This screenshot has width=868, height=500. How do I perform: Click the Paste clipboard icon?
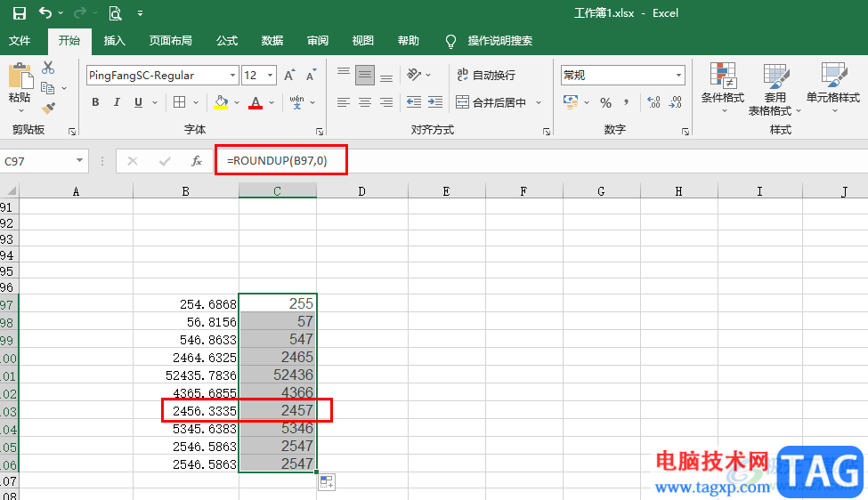click(20, 76)
